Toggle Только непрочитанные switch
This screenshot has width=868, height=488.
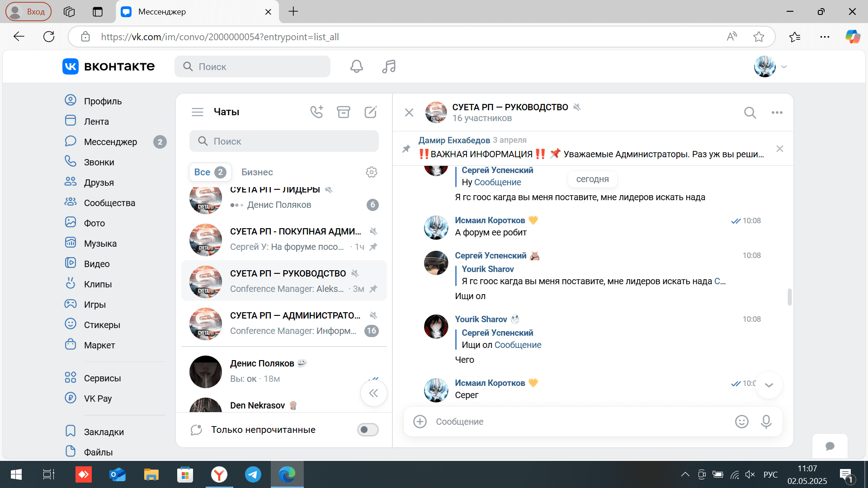coord(368,430)
